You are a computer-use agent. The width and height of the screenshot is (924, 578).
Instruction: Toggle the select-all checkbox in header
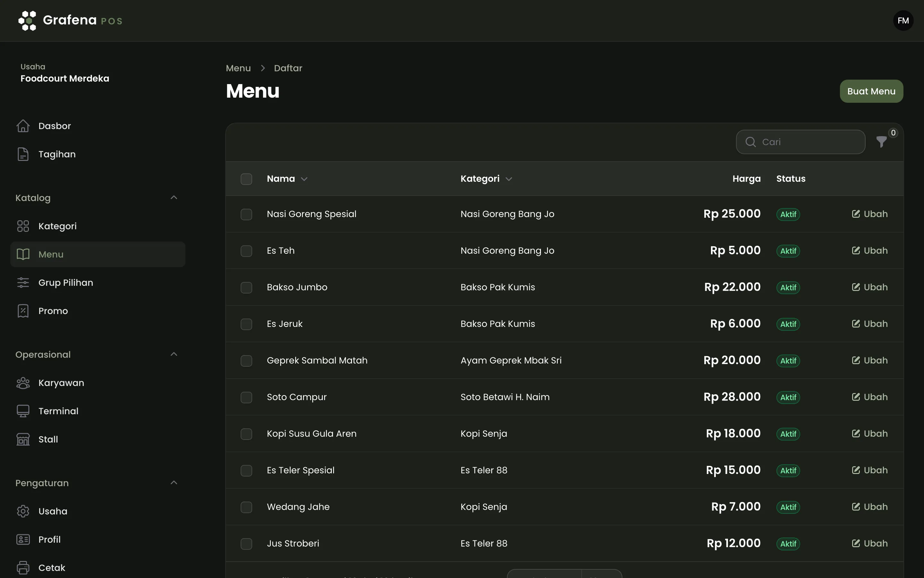[x=246, y=179]
